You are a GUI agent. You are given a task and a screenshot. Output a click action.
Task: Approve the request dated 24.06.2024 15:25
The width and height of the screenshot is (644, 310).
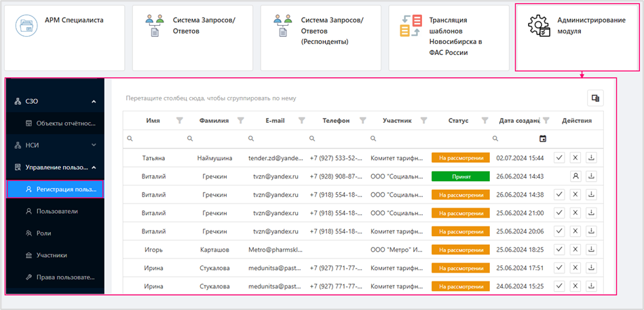(559, 286)
